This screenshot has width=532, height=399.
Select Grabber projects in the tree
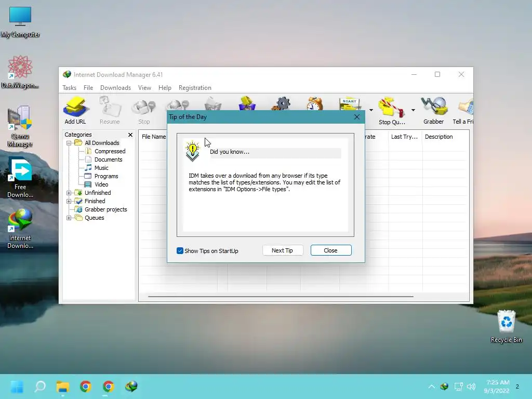[105, 210]
